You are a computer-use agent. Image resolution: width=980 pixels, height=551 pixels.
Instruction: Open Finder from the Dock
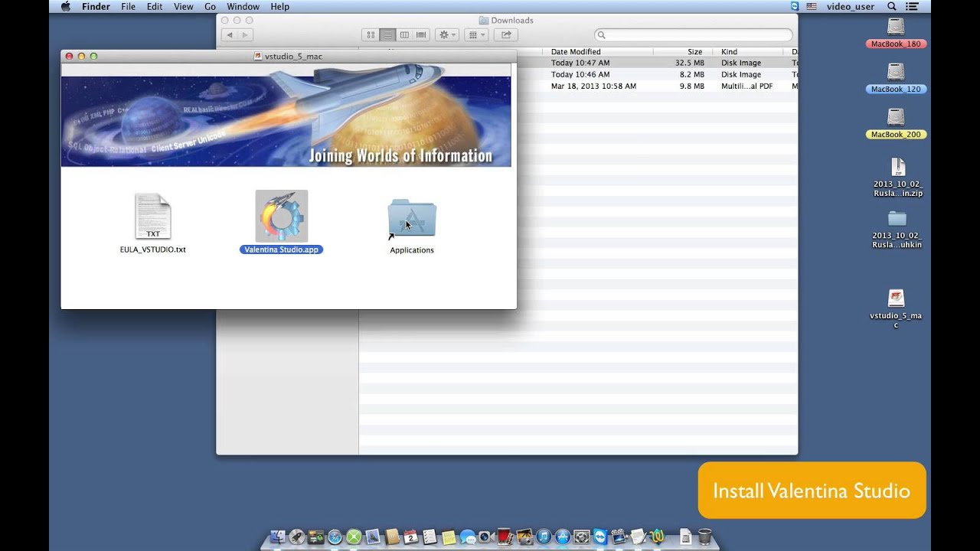point(278,537)
